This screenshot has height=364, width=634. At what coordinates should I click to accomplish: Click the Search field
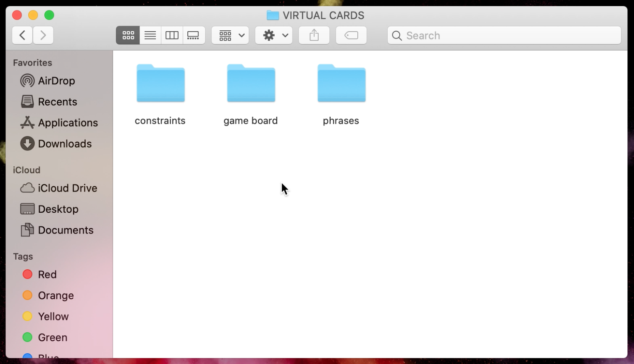[504, 35]
